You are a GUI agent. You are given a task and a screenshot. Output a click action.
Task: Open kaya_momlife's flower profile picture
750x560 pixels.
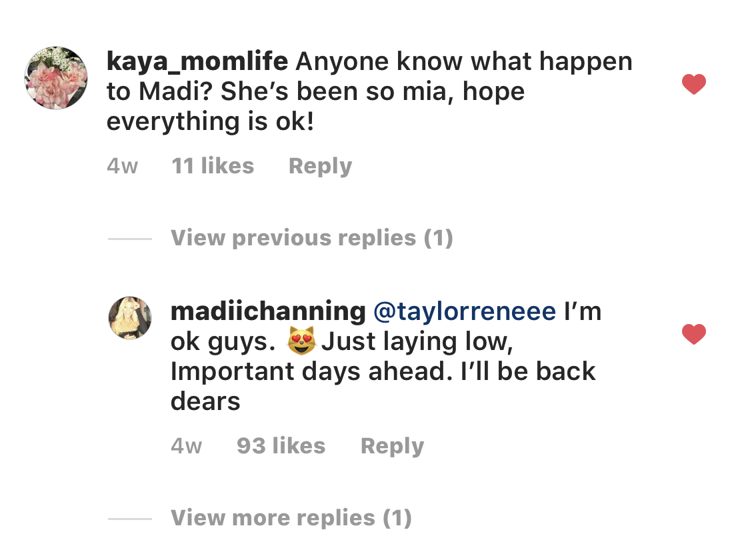[x=56, y=78]
